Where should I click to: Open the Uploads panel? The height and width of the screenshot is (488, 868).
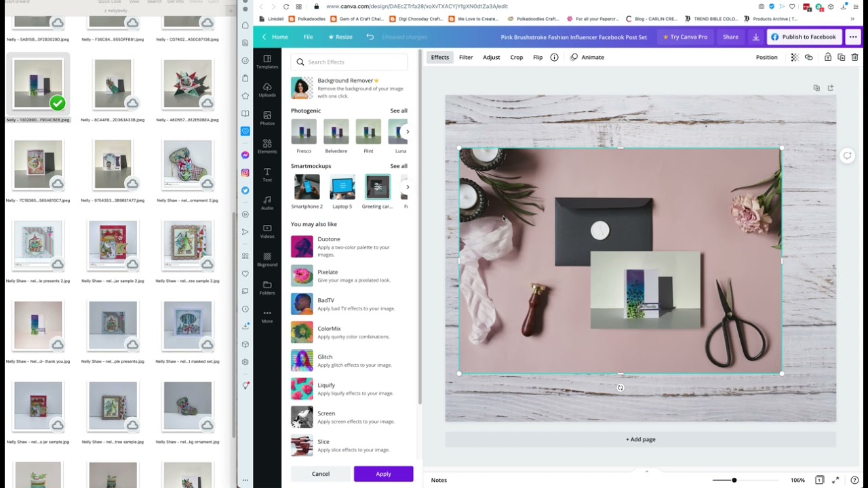click(x=267, y=90)
